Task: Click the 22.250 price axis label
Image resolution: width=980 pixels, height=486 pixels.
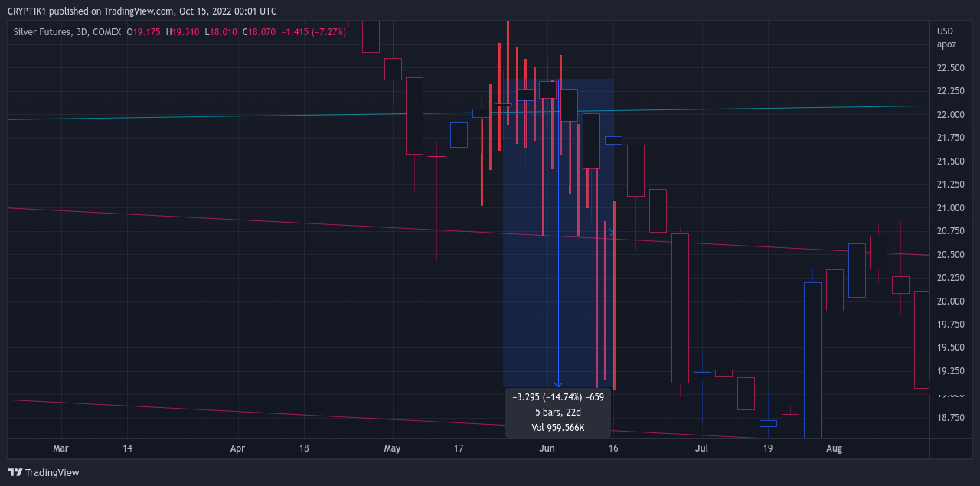Action: coord(950,91)
